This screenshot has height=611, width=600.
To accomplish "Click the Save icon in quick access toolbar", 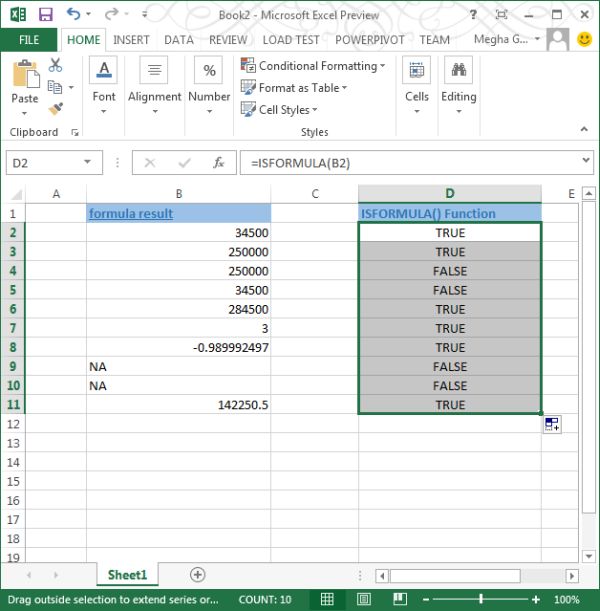I will [x=46, y=15].
